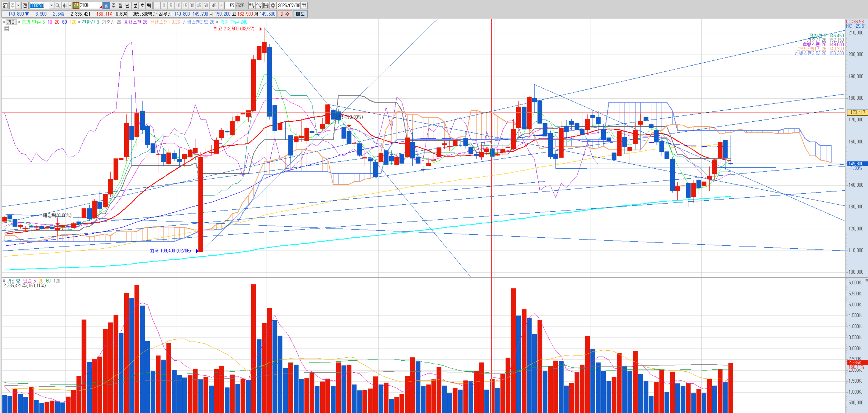Switch to 월 monthly chart period
Viewport: 868px width, 413px height.
[x=120, y=5]
